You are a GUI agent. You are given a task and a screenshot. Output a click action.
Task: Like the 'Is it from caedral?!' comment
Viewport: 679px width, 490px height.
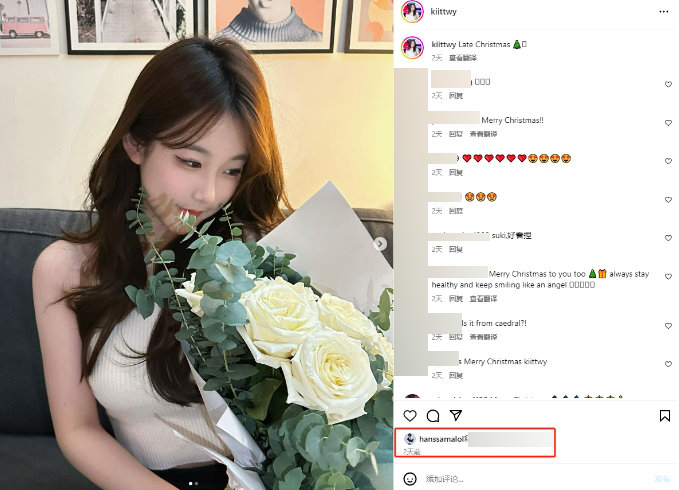click(x=668, y=326)
